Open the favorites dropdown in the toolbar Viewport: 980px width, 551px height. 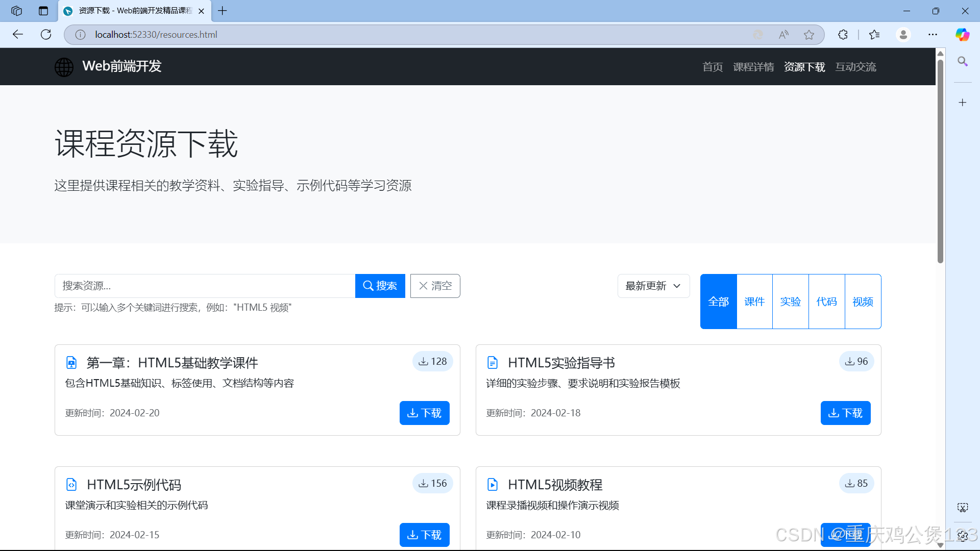point(874,34)
